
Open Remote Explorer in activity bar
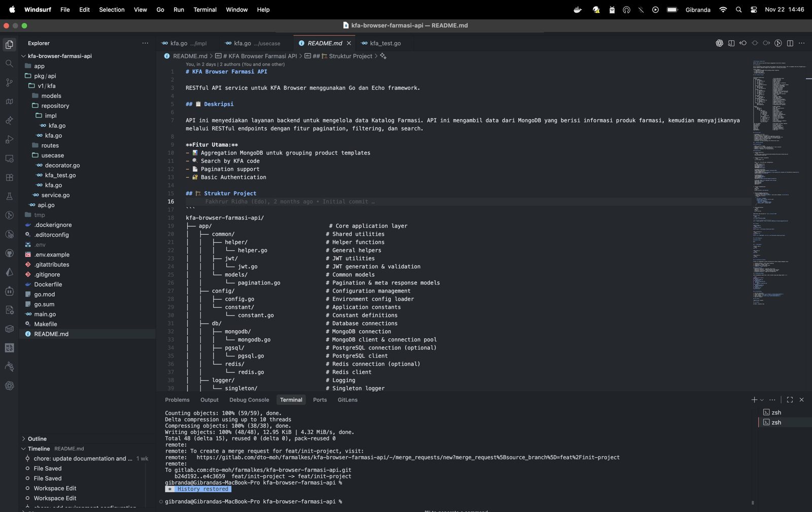(9, 158)
